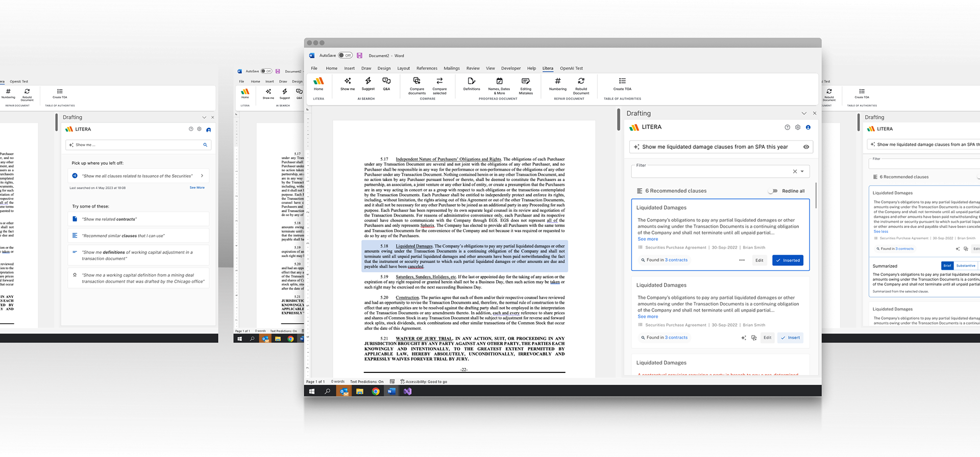Viewport: 980px width, 457px height.
Task: Enable the Redline all toggle
Action: click(x=773, y=191)
